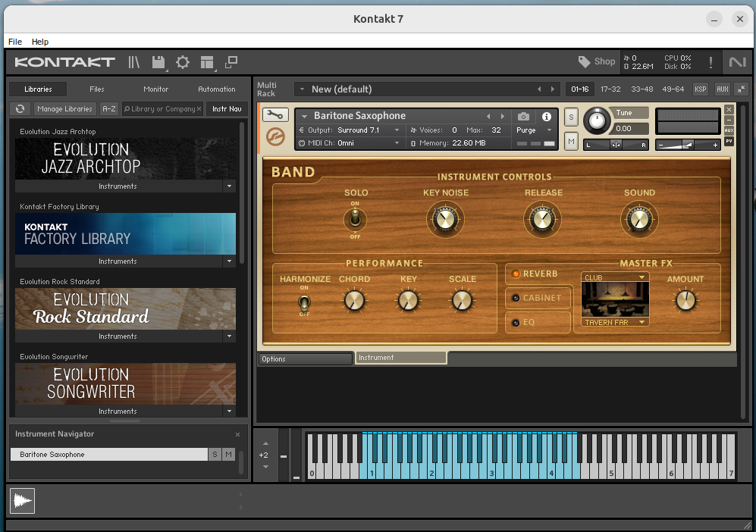Screen dimensions: 756x532
Task: Toggle the HARMONIZE switch
Action: point(304,302)
